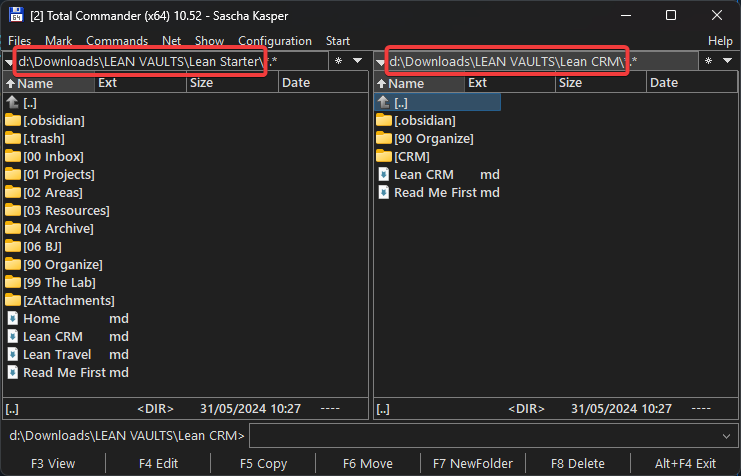Sort left panel by Date column
Image resolution: width=741 pixels, height=476 pixels.
323,83
